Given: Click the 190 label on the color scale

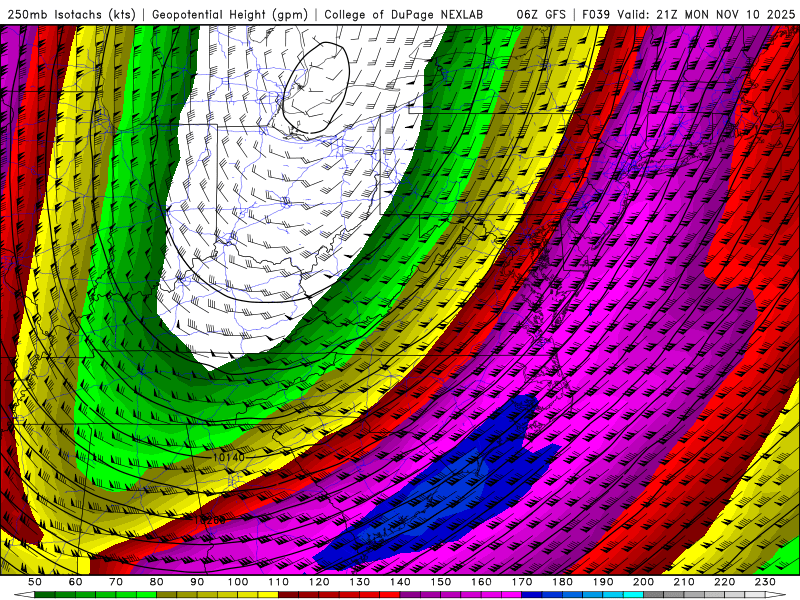Looking at the screenshot, I should (603, 582).
